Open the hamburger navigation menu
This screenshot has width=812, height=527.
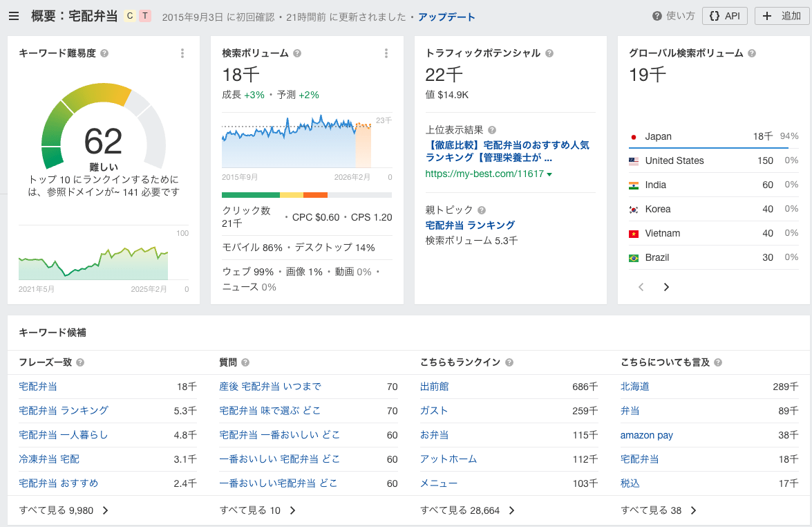point(14,15)
